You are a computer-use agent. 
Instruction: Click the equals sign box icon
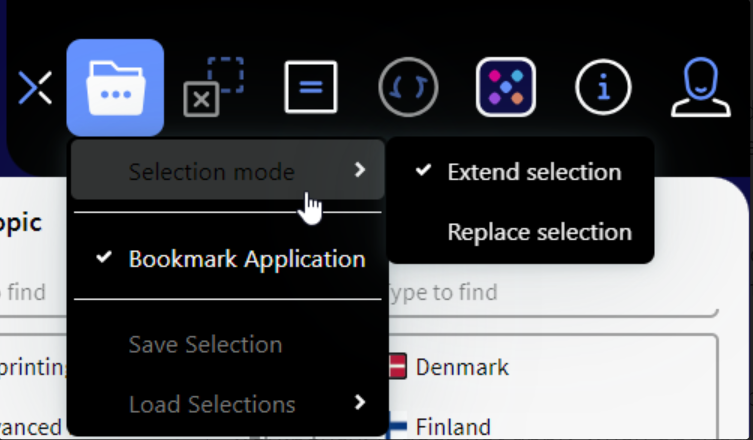tap(311, 88)
